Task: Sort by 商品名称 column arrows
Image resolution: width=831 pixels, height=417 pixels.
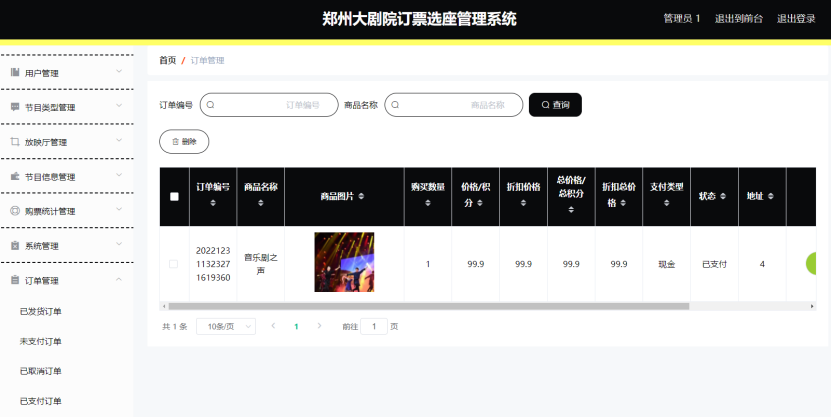Action: point(261,203)
